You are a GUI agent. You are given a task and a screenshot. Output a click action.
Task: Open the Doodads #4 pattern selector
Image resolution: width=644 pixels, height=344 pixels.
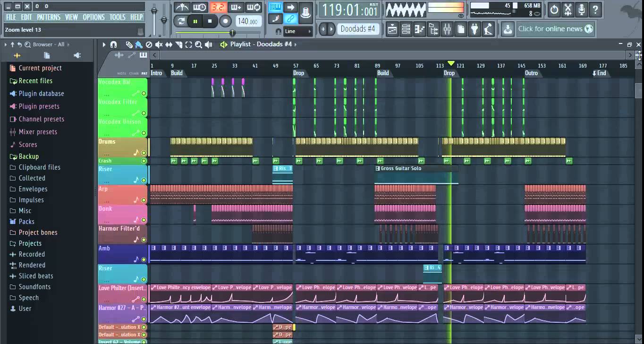(358, 29)
